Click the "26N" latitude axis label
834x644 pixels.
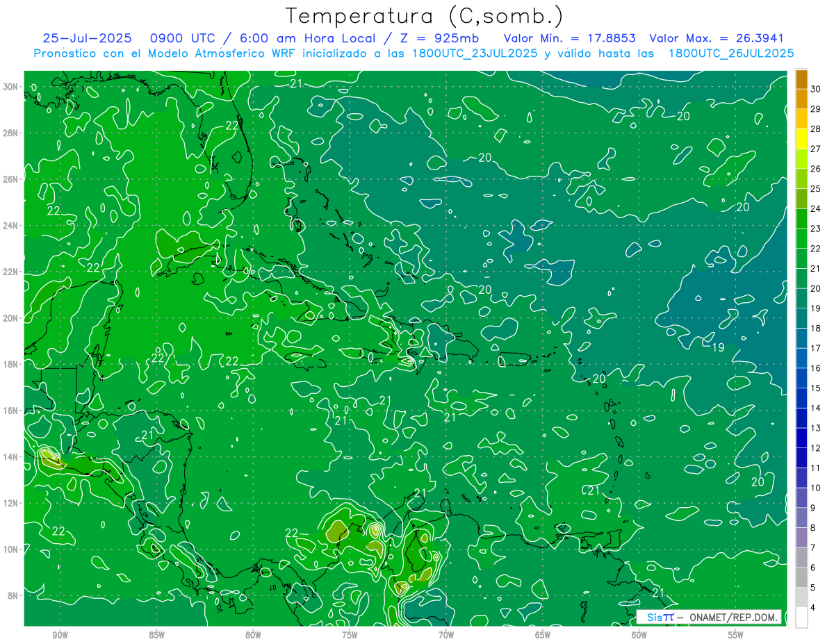pyautogui.click(x=11, y=179)
